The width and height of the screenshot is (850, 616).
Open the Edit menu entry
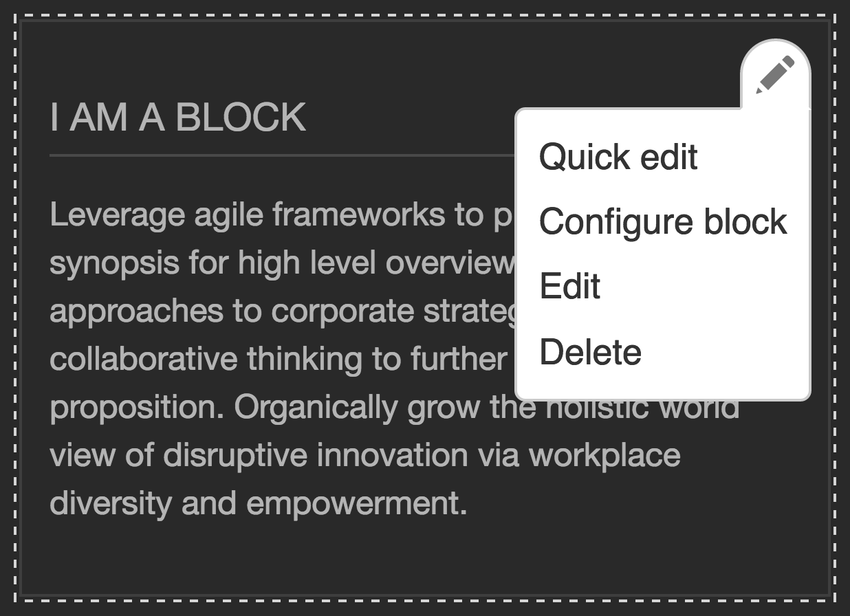(570, 286)
